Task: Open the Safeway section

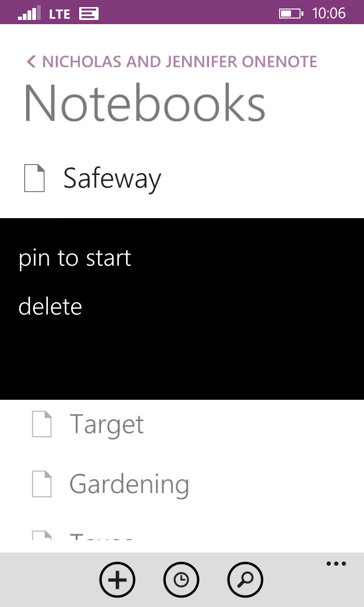Action: [x=112, y=178]
